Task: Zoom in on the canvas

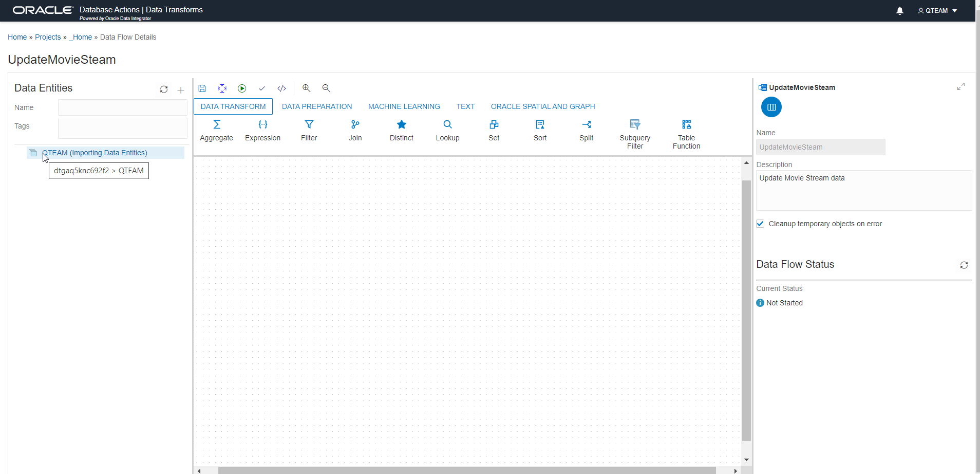Action: [307, 88]
